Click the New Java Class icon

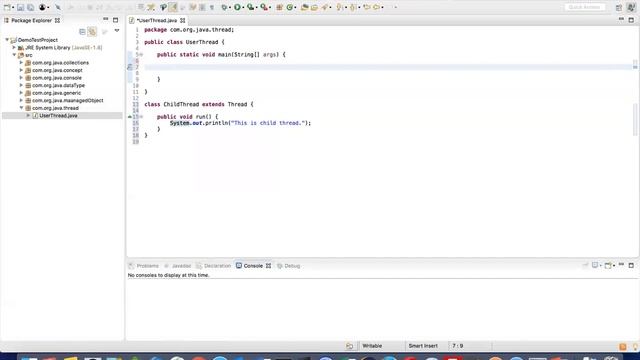click(x=290, y=7)
